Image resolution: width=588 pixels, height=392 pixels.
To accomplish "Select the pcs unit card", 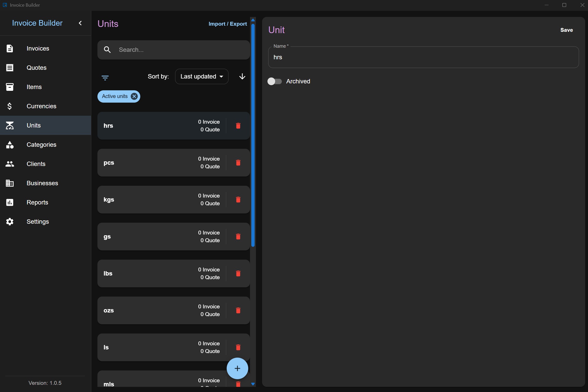I will (x=174, y=163).
